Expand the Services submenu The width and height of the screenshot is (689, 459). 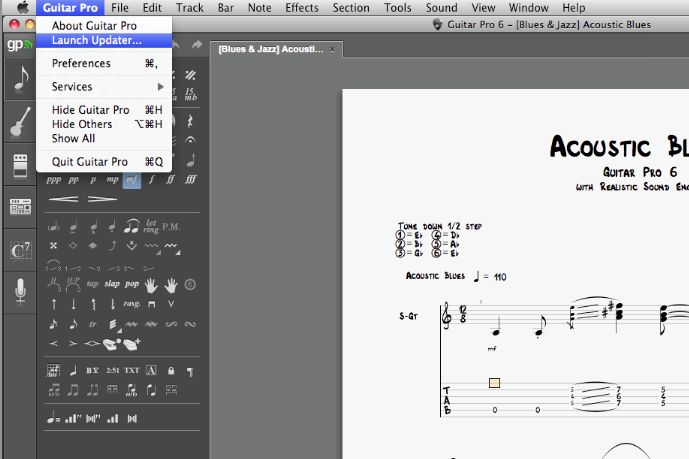(x=104, y=87)
